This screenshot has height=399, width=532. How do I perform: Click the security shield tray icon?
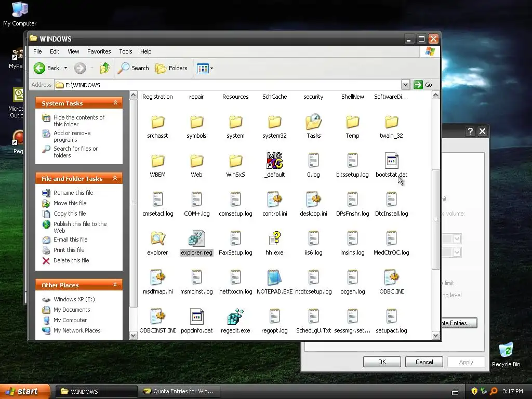[x=474, y=391]
